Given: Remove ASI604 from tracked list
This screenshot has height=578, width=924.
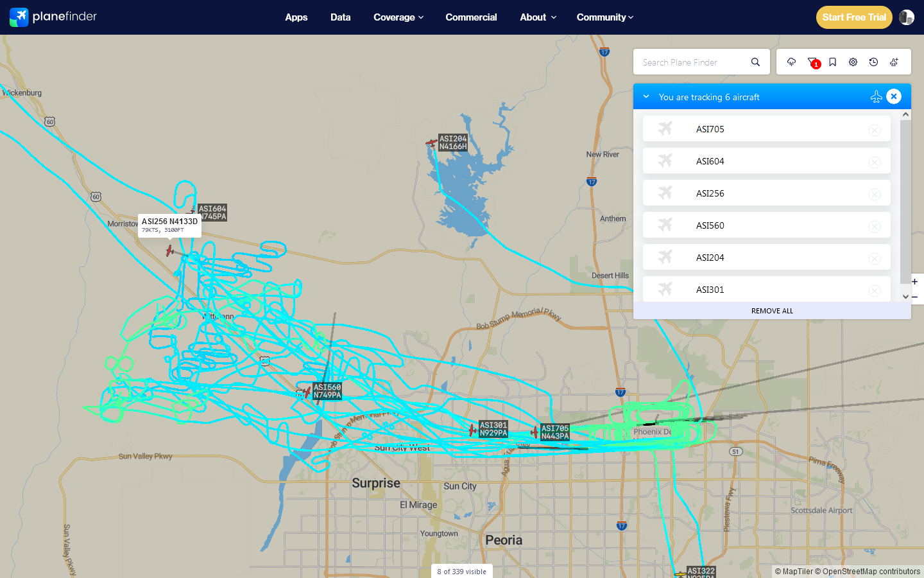Looking at the screenshot, I should point(875,162).
